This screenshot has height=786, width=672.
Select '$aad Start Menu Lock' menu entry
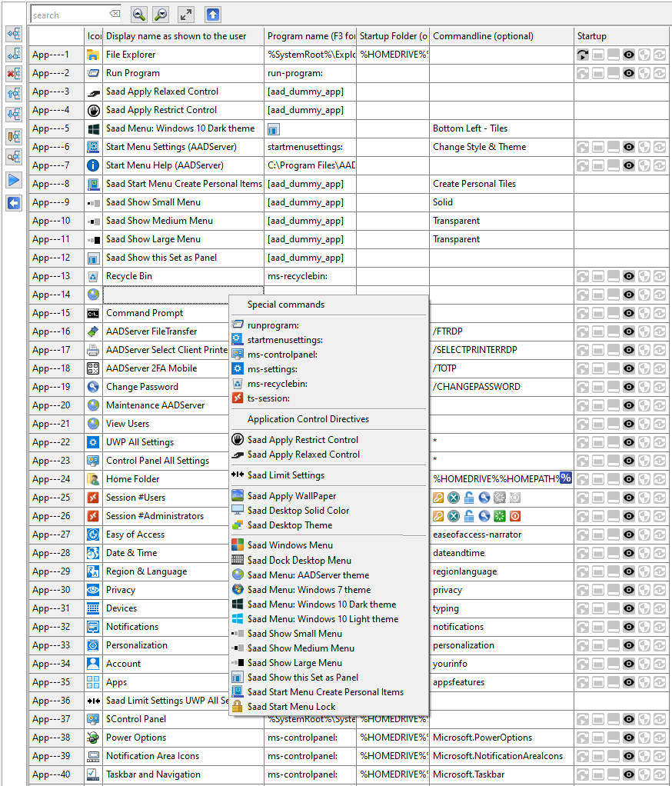[x=291, y=706]
